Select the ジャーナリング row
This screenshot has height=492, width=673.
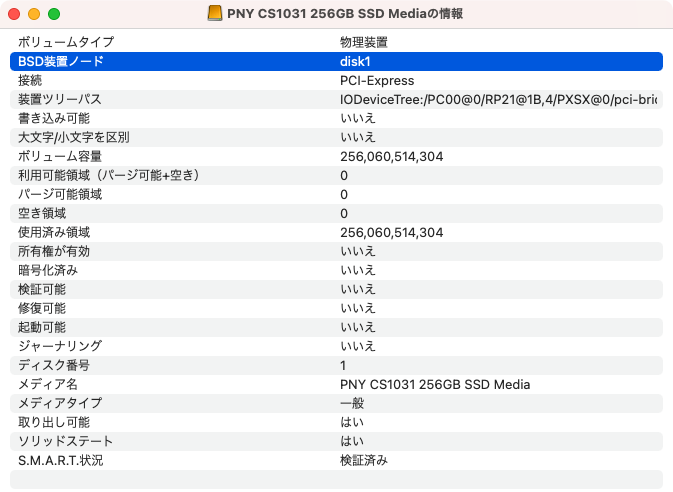(x=336, y=346)
